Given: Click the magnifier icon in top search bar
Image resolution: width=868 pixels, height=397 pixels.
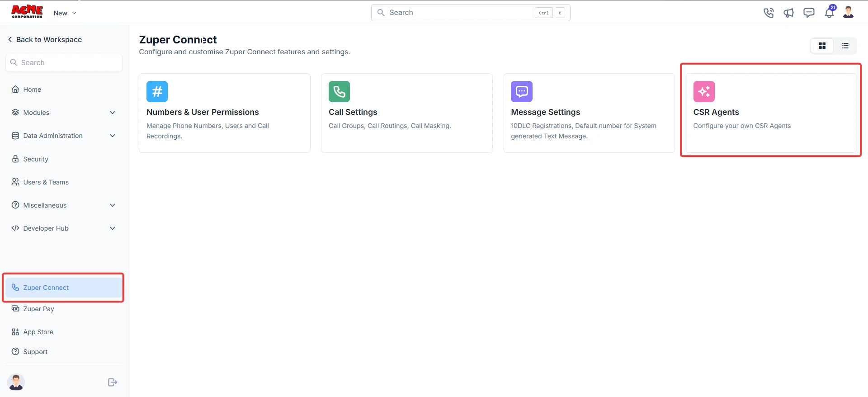Looking at the screenshot, I should coord(381,13).
